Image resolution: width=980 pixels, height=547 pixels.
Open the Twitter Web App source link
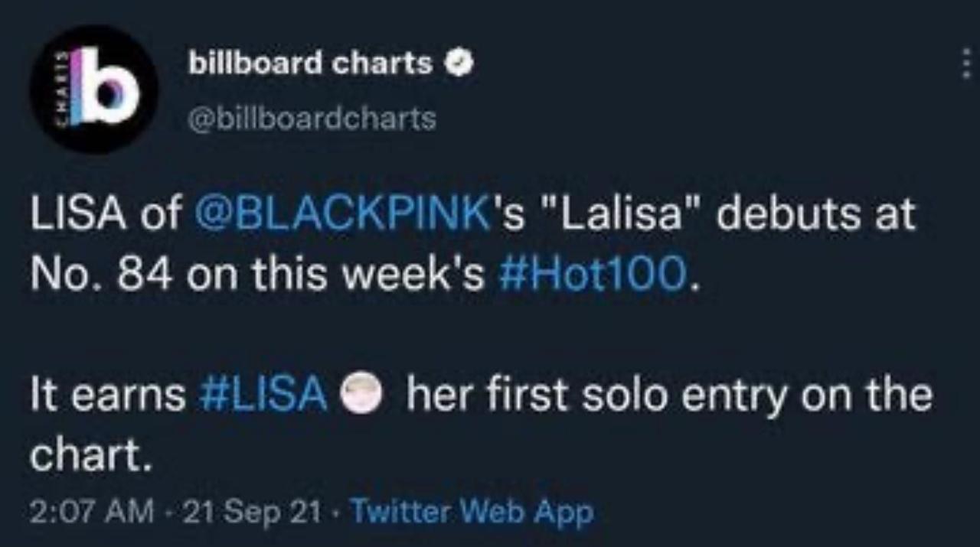click(x=472, y=512)
